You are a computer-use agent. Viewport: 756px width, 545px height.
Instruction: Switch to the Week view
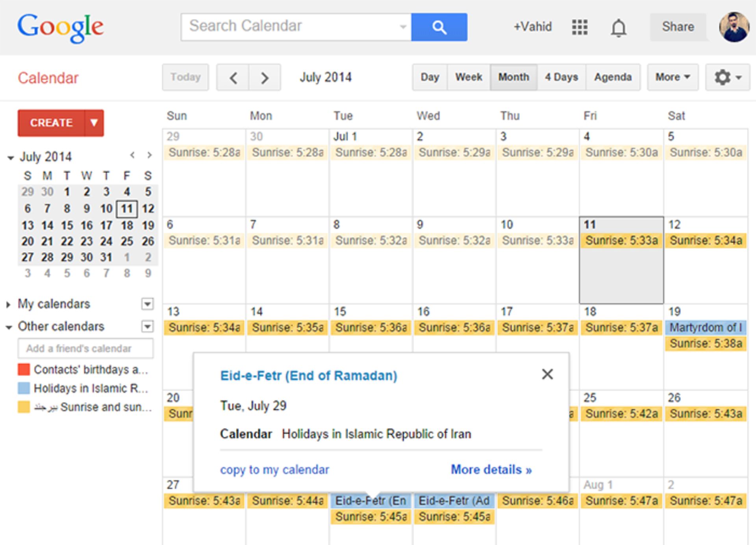(468, 77)
